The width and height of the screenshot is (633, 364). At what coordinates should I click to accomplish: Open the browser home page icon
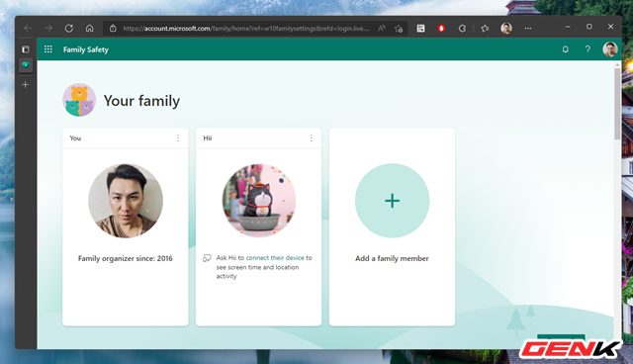click(90, 29)
